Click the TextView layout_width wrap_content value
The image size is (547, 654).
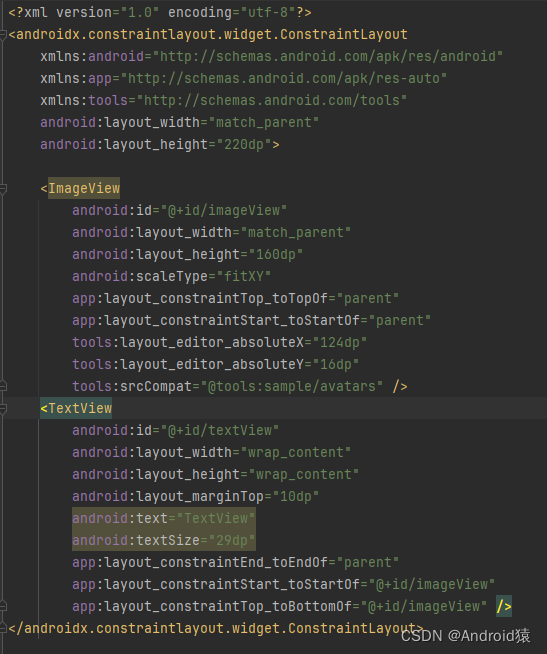click(x=296, y=453)
